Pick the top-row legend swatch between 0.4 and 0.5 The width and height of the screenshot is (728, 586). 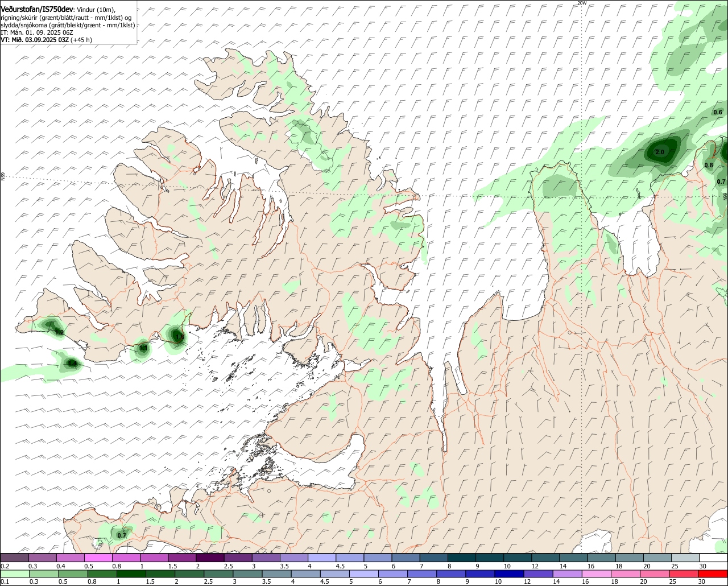click(x=70, y=558)
